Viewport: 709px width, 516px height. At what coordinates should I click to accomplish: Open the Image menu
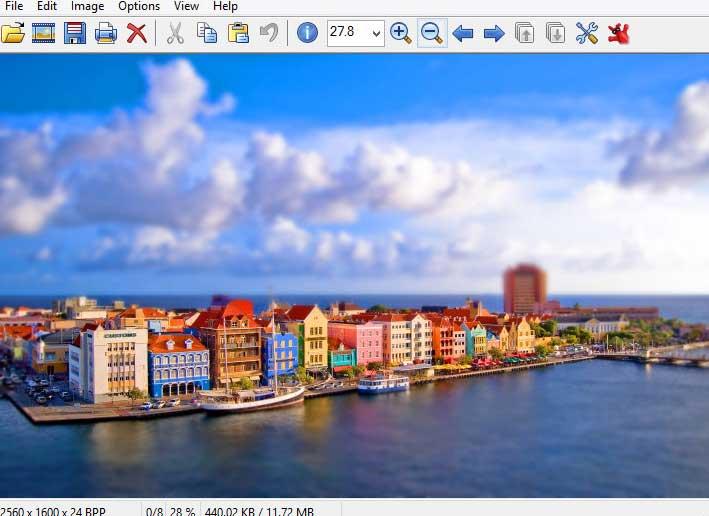click(x=87, y=6)
